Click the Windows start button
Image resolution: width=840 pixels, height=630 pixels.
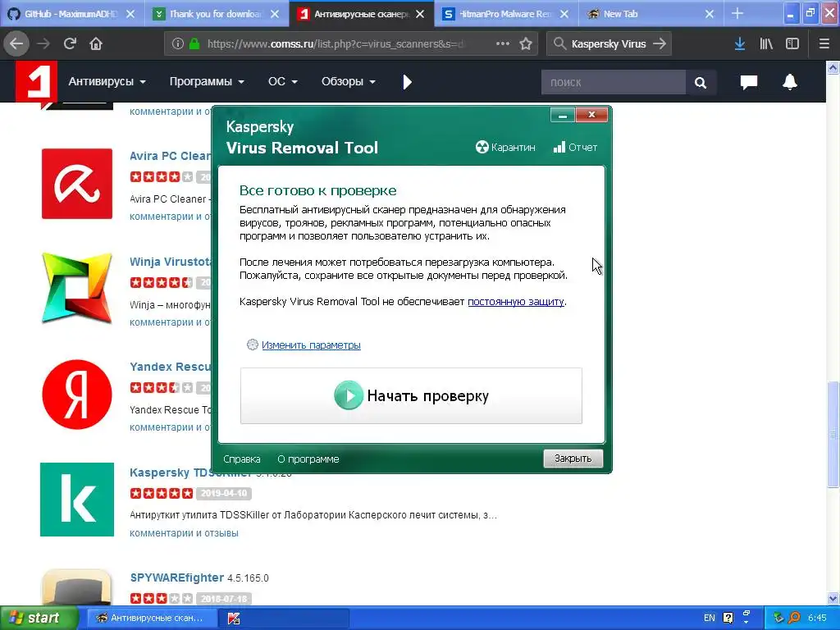pos(38,619)
